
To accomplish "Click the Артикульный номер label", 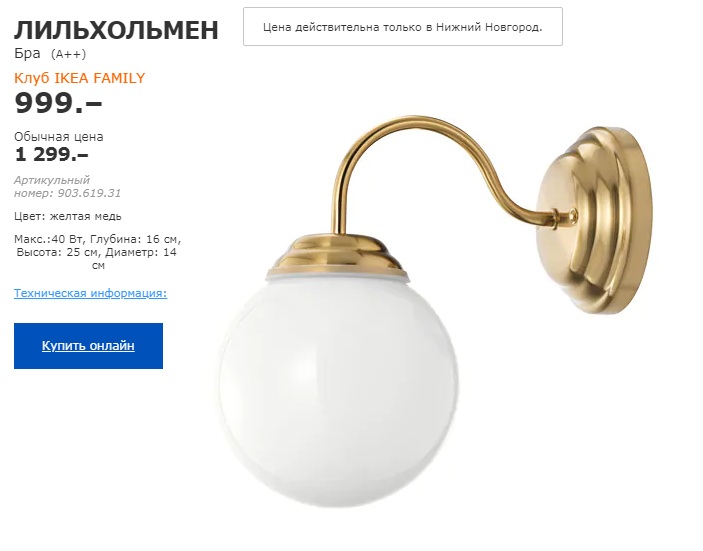I will click(52, 187).
